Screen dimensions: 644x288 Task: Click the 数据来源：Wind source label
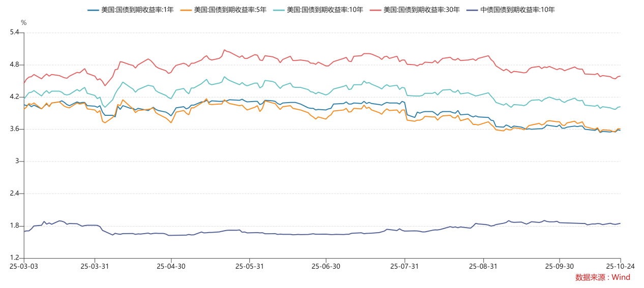click(x=602, y=277)
